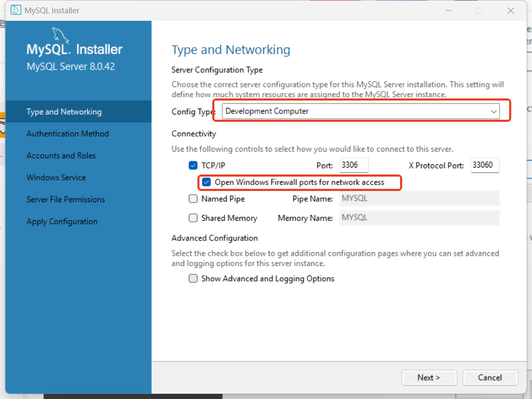Click the X Protocol Port field 33060
This screenshot has width=532, height=399.
pos(485,165)
